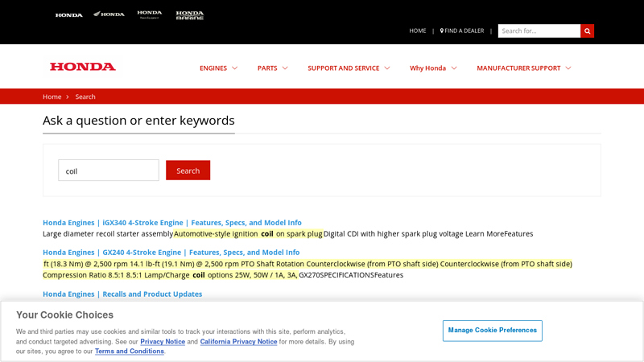Click the red Search button
The width and height of the screenshot is (644, 362).
(188, 171)
